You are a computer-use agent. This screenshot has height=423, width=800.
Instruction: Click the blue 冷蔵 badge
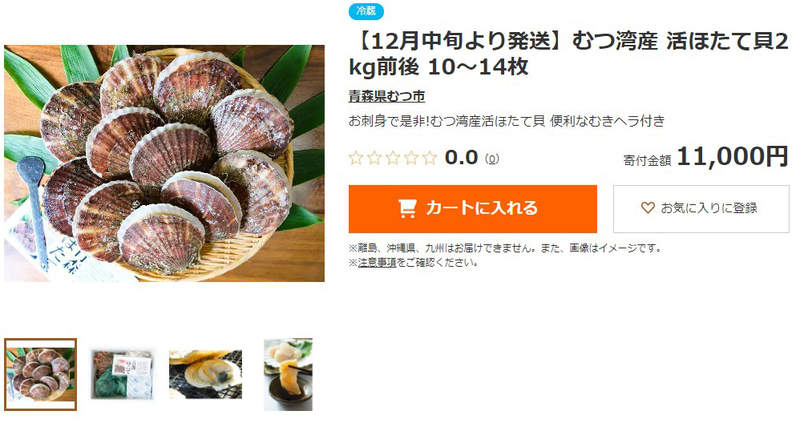366,11
